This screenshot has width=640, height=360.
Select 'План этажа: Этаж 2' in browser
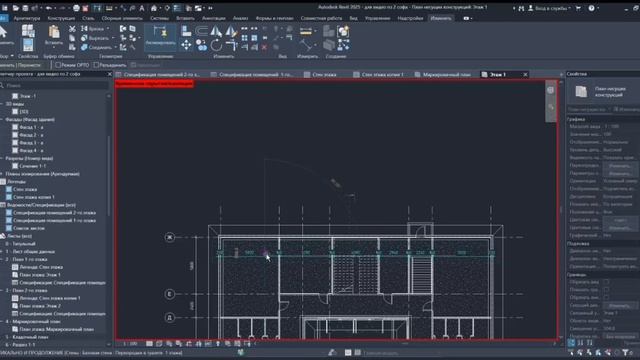click(40, 306)
